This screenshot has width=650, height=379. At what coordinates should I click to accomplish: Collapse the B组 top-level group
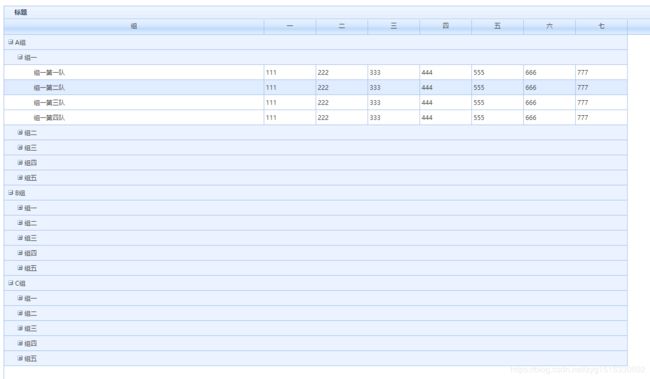click(x=11, y=193)
